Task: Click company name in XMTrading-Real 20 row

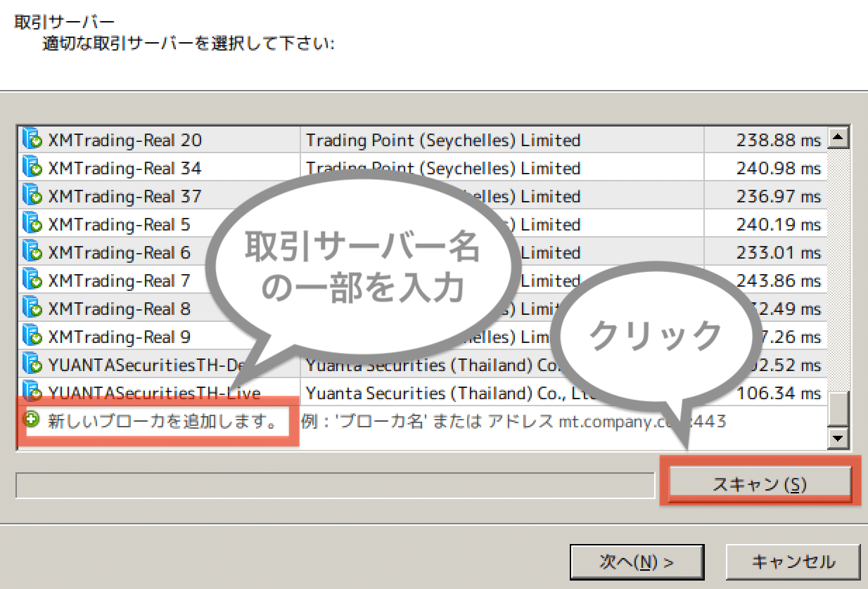Action: (443, 140)
